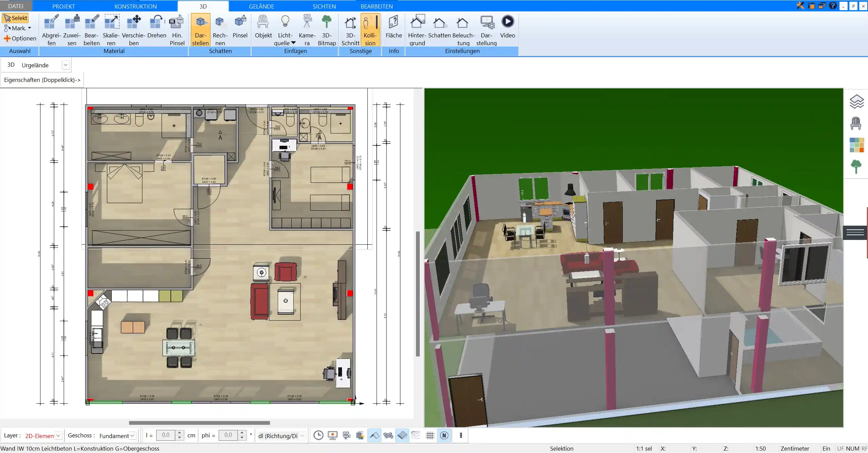Open the Layer 2D-Elemente dropdown

click(x=58, y=436)
